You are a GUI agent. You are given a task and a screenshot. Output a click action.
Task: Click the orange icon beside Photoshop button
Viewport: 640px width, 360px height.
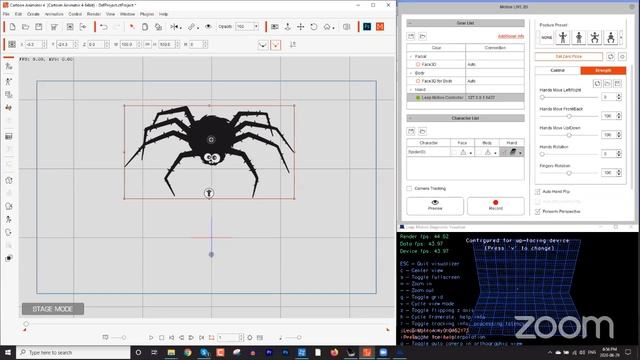pos(380,27)
